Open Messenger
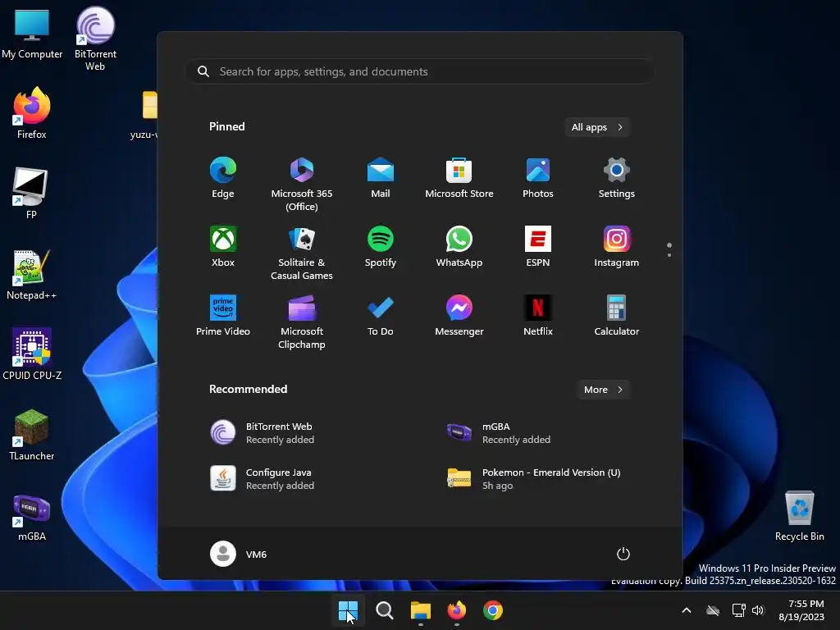840x630 pixels. point(459,316)
